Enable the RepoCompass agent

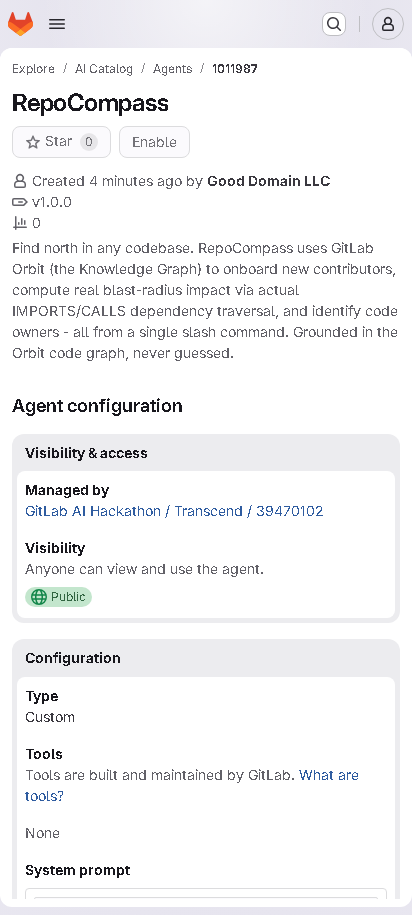[154, 142]
